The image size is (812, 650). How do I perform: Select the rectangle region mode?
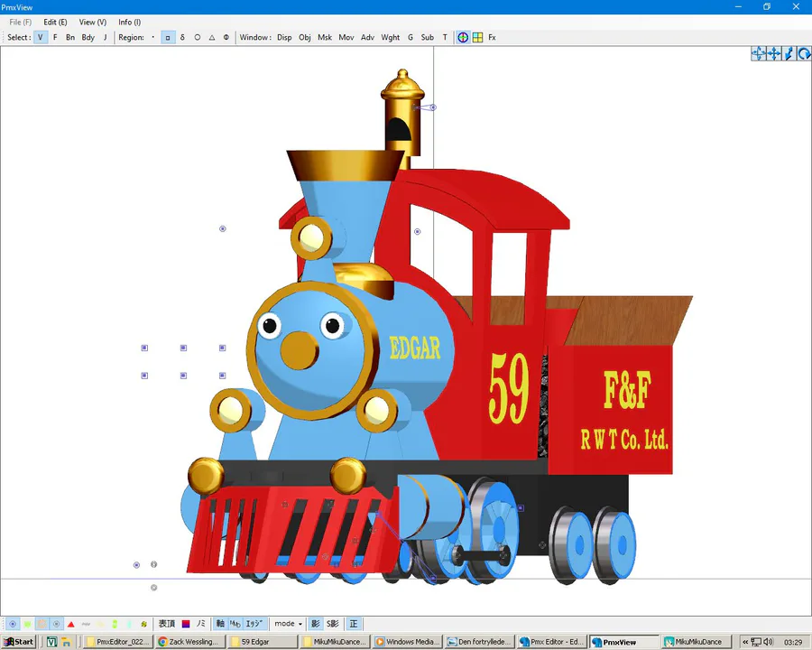[168, 37]
